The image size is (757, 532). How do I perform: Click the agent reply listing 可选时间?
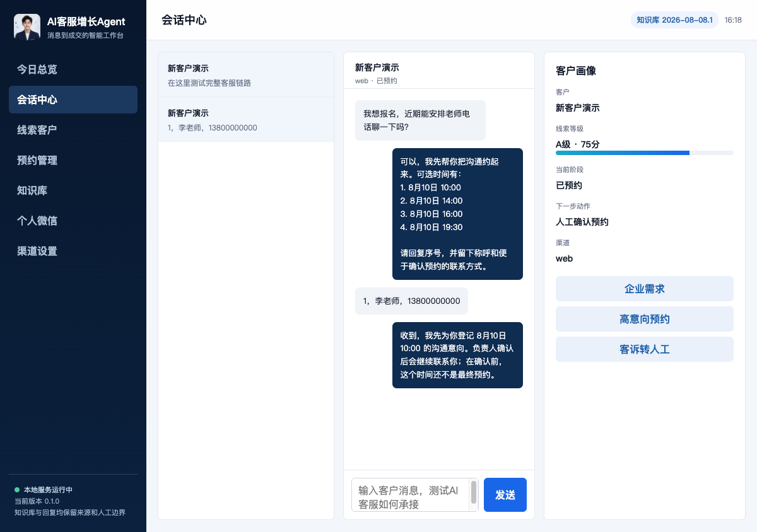(x=457, y=214)
